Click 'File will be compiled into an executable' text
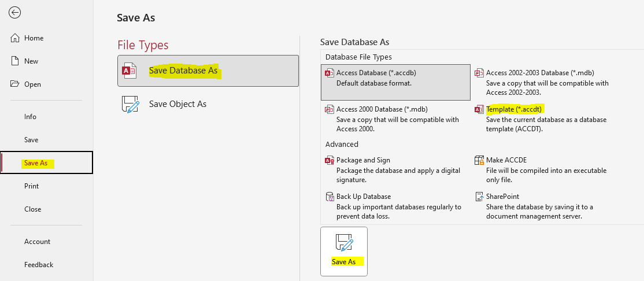 click(x=546, y=171)
